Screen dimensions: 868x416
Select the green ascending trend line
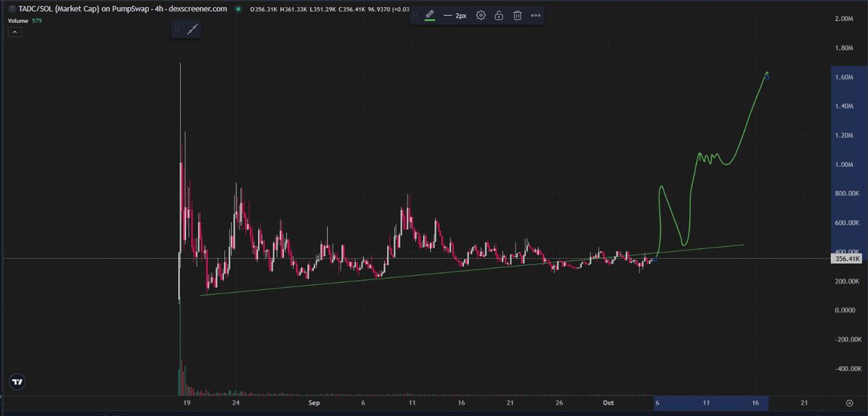point(470,269)
